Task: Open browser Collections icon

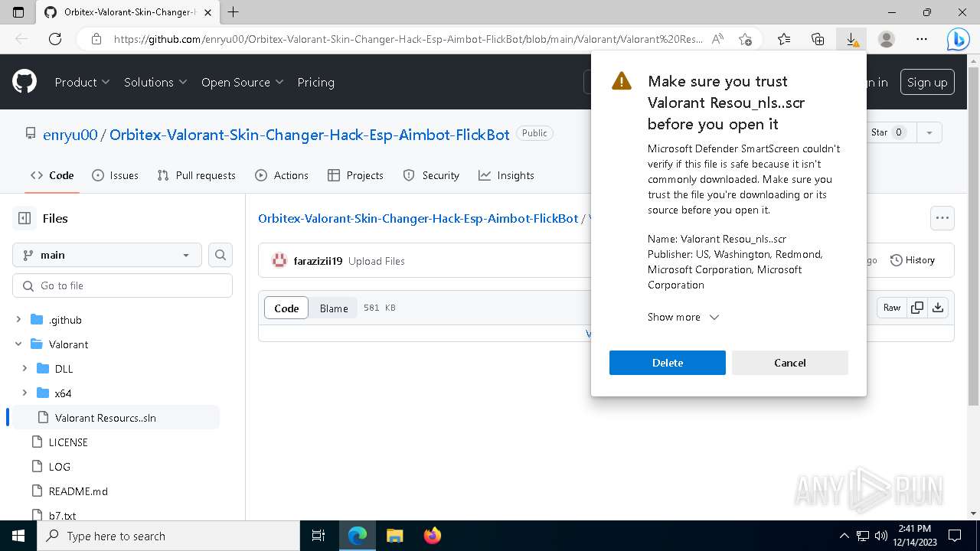Action: click(818, 39)
